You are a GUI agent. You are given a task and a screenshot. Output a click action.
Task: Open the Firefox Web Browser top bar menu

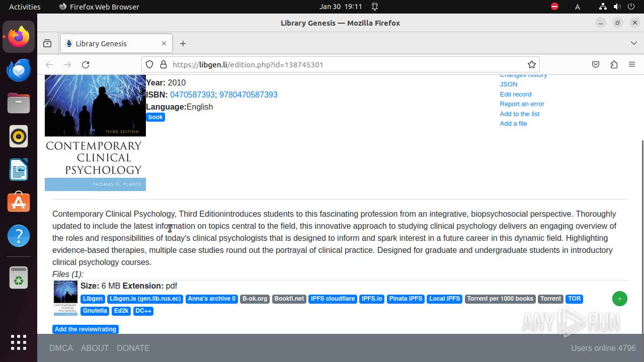99,7
